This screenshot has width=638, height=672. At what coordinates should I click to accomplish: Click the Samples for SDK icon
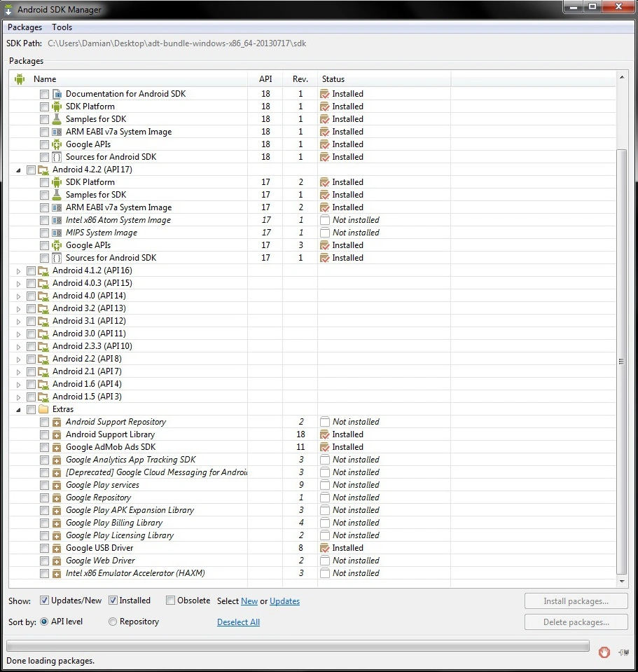tap(56, 118)
